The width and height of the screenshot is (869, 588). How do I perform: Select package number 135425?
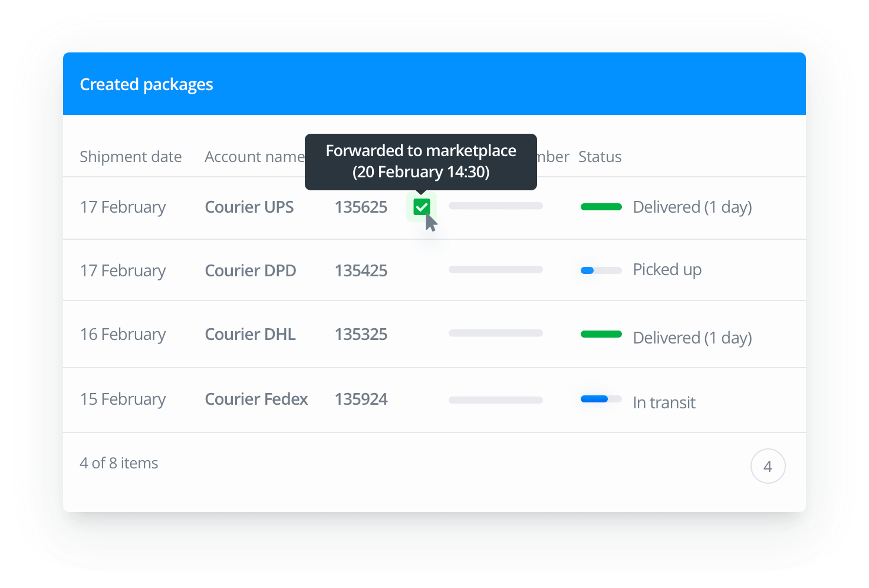(361, 271)
